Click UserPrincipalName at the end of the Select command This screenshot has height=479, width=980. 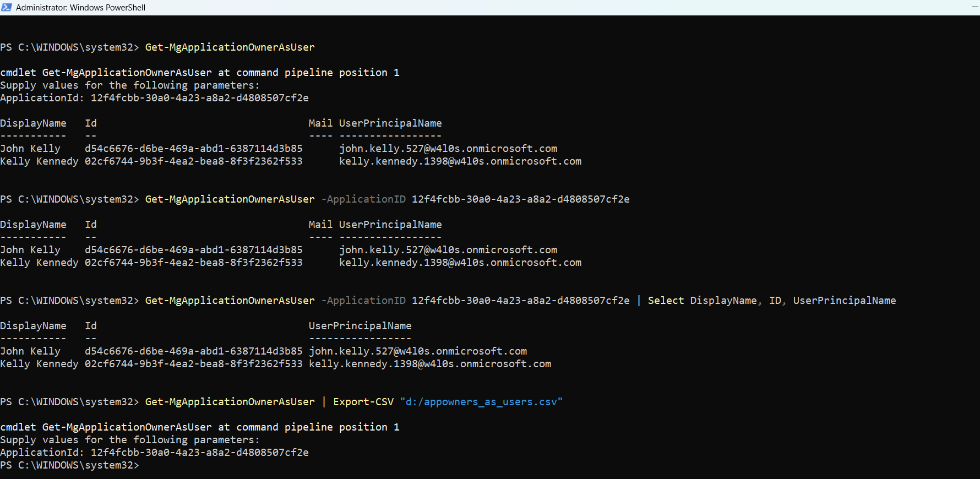click(844, 301)
